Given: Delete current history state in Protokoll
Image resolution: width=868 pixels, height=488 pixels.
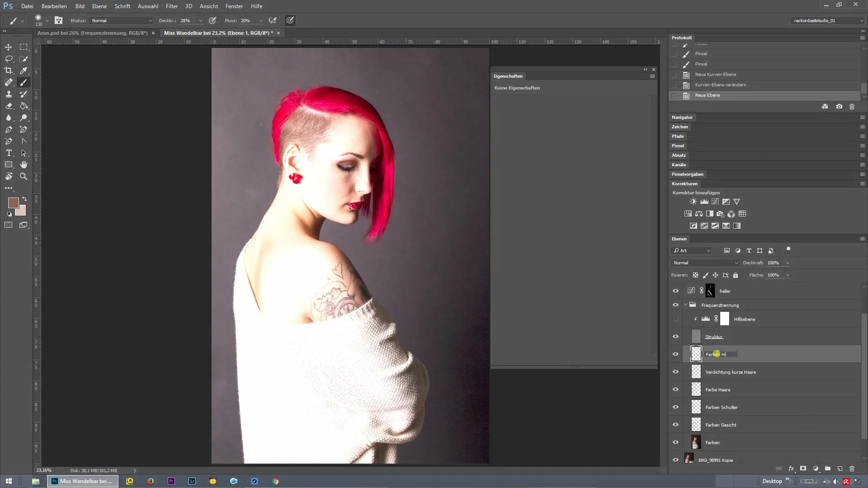Looking at the screenshot, I should [852, 107].
